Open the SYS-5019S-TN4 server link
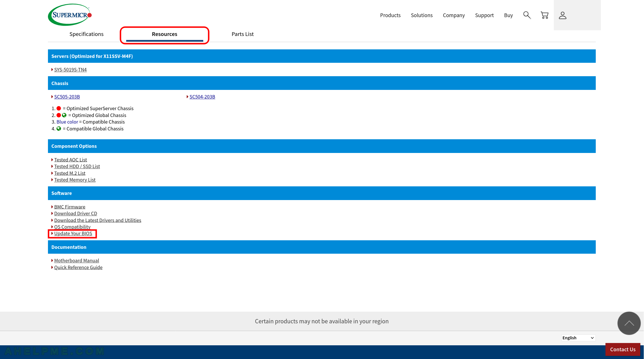 click(70, 70)
